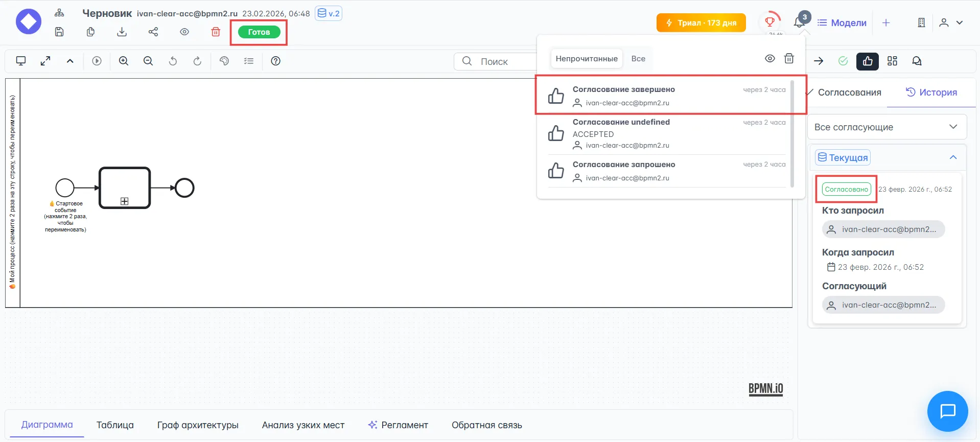This screenshot has width=980, height=442.
Task: Click the Триал 173 дня button
Action: pyautogui.click(x=701, y=22)
